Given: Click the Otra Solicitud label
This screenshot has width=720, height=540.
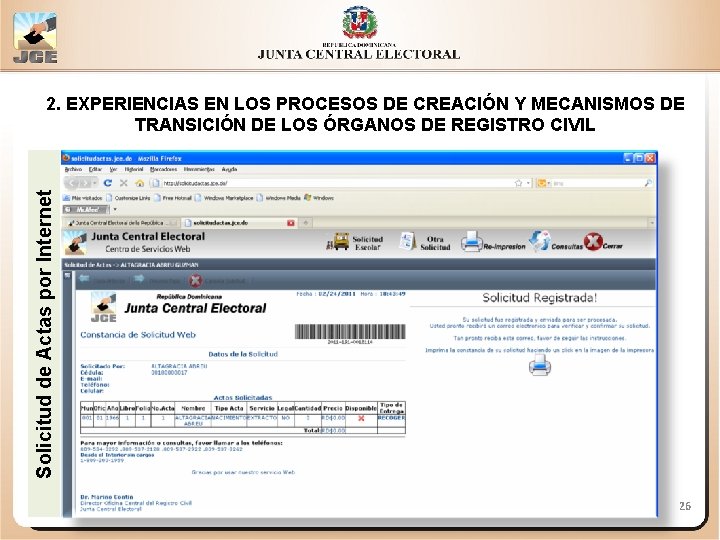Looking at the screenshot, I should tap(435, 243).
